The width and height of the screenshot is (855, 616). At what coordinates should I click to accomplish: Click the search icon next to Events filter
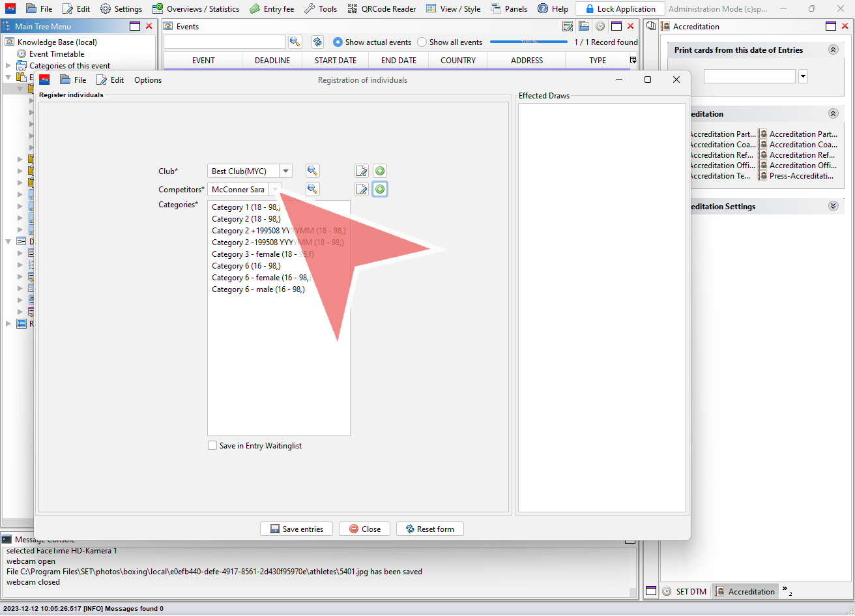(x=295, y=42)
